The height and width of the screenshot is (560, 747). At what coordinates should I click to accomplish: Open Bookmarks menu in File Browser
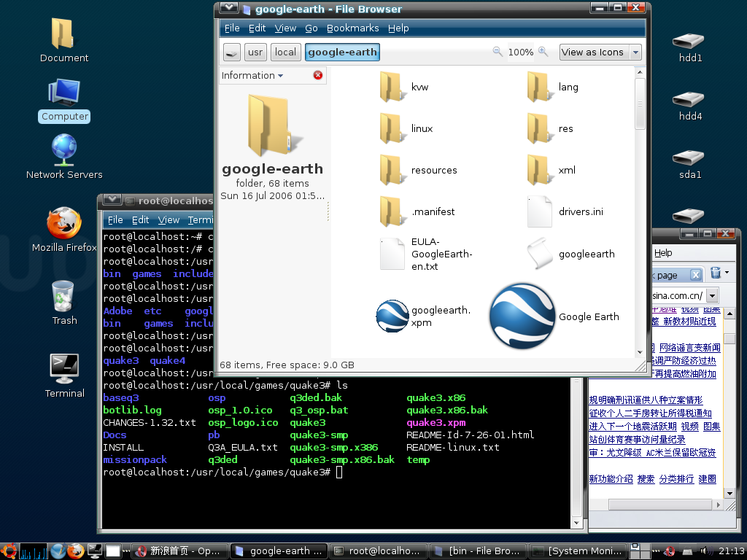point(353,28)
